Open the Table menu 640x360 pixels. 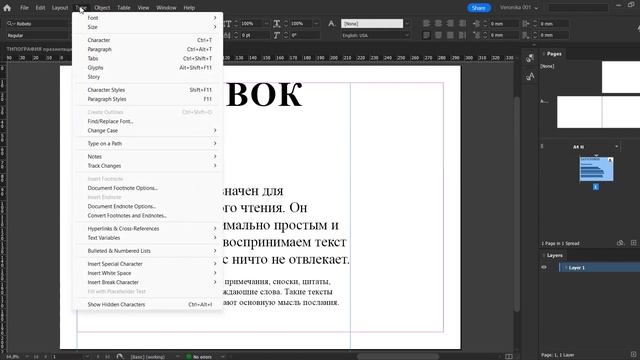tap(124, 8)
